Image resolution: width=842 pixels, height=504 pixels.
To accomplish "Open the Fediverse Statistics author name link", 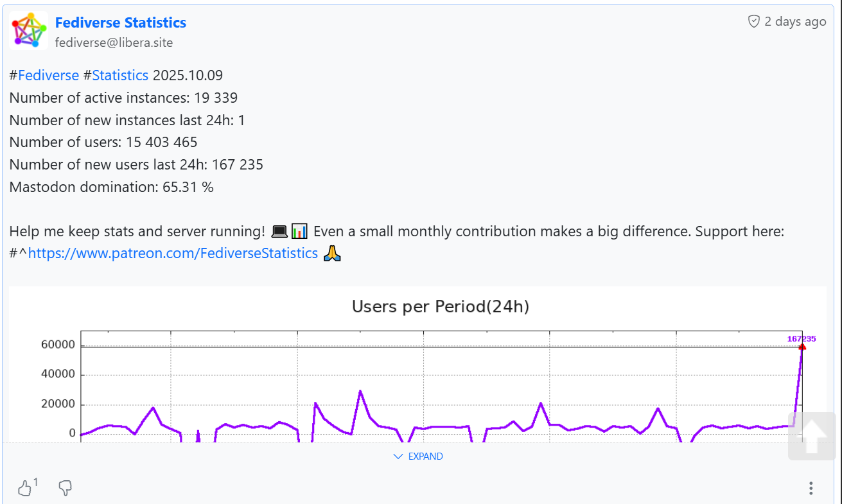I will [121, 22].
